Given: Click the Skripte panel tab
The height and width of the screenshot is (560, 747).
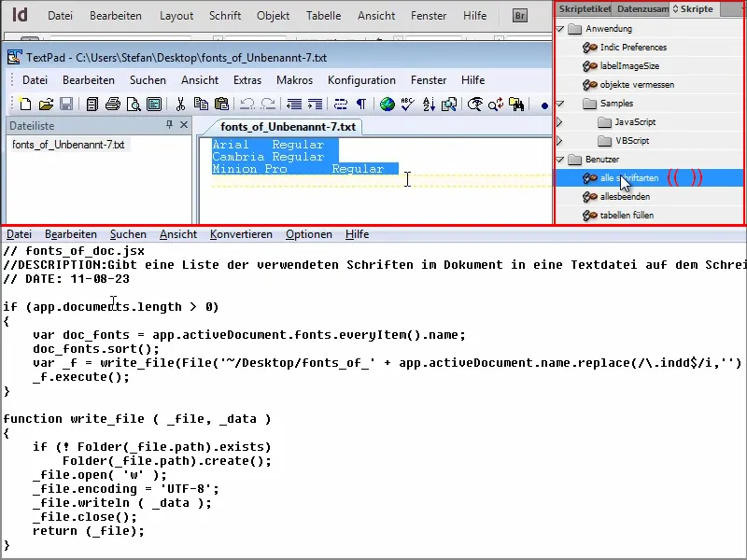Looking at the screenshot, I should [693, 8].
